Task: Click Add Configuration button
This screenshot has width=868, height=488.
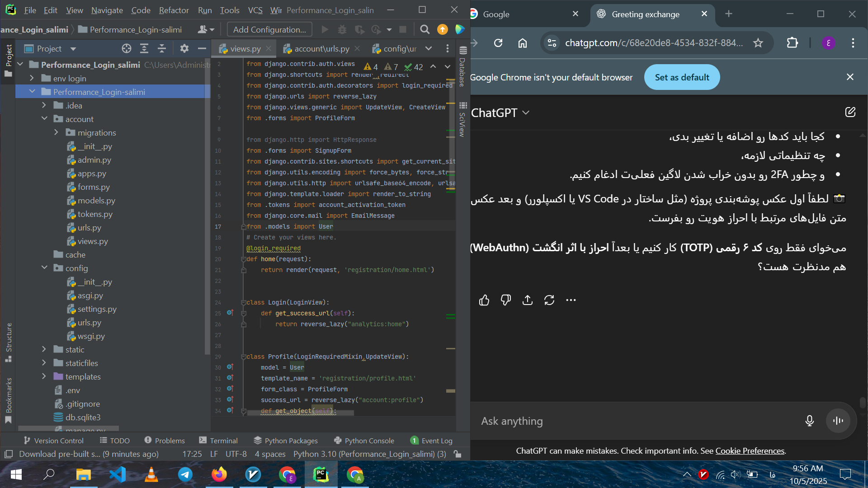Action: tap(269, 30)
